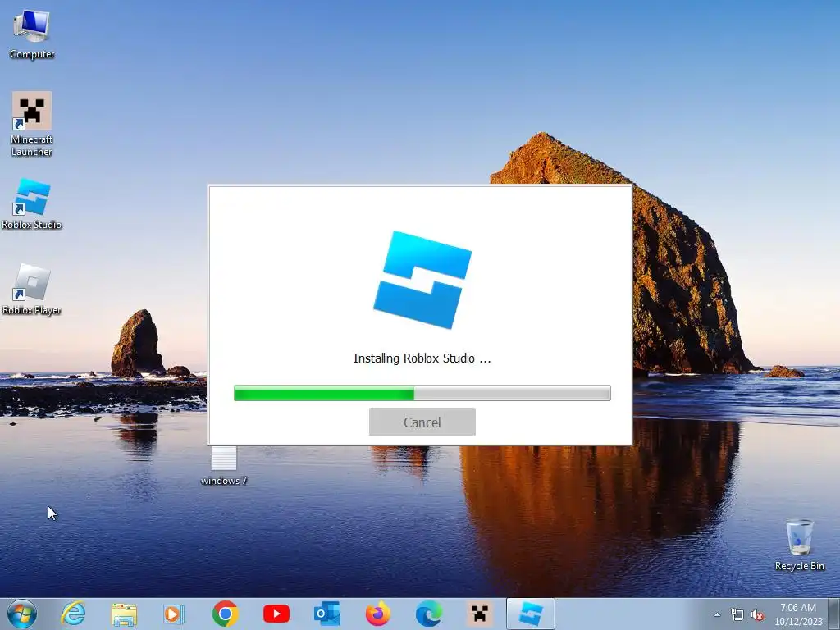
Task: Open Minecraft Launcher from the taskbar
Action: click(x=479, y=614)
